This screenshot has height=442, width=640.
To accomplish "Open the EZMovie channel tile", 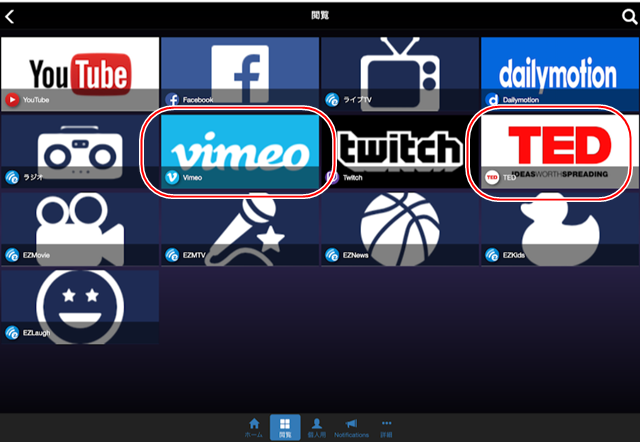I will [80, 229].
